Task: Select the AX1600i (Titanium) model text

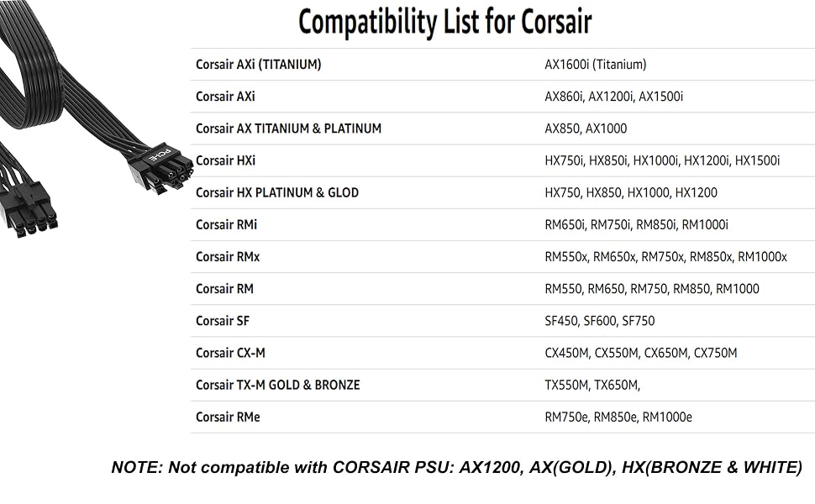Action: coord(596,65)
